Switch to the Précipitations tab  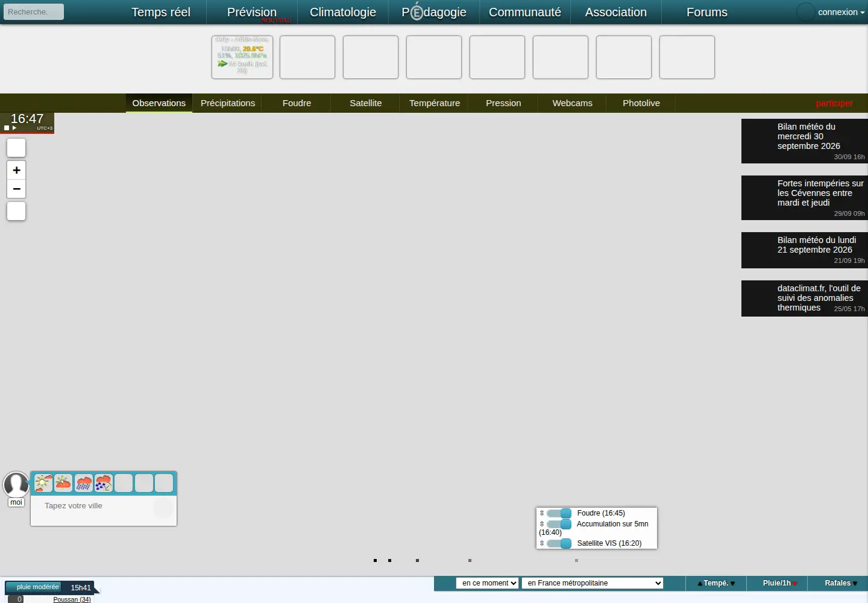click(228, 103)
